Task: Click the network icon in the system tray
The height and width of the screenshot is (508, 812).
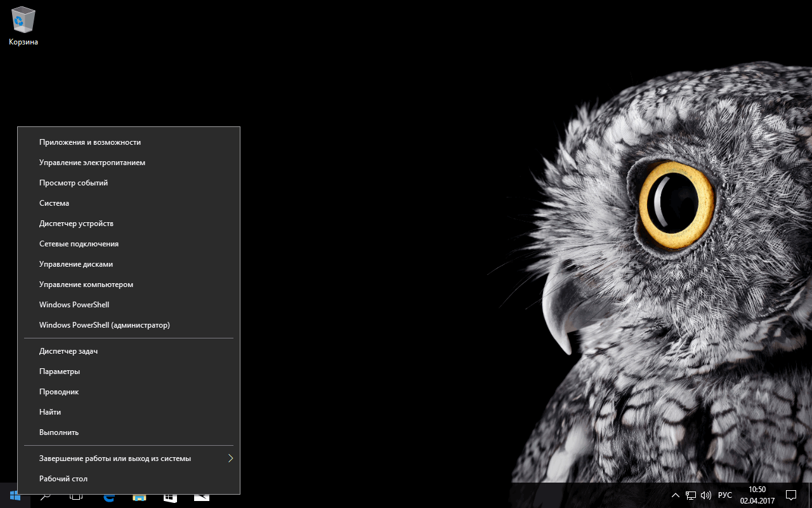Action: 690,495
